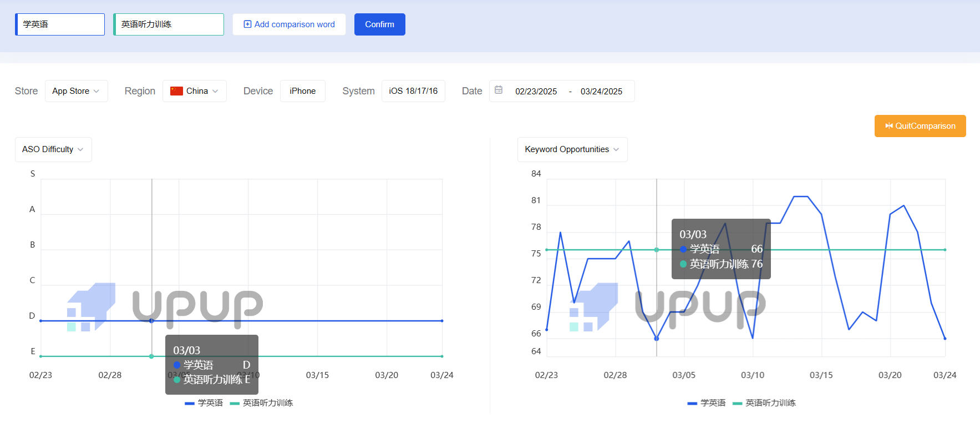Viewport: 980px width, 423px height.
Task: Click the end date 03/24/2025
Action: (x=601, y=92)
